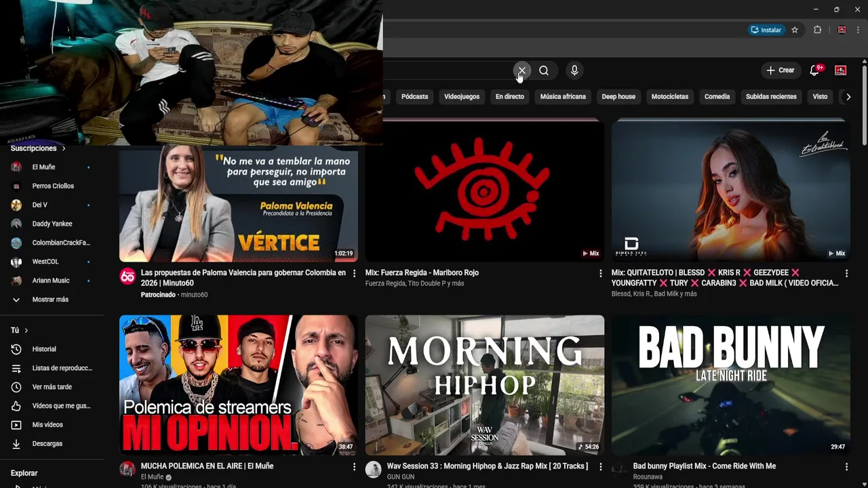
Task: Open the Perros Criollos subscription
Action: click(52, 186)
